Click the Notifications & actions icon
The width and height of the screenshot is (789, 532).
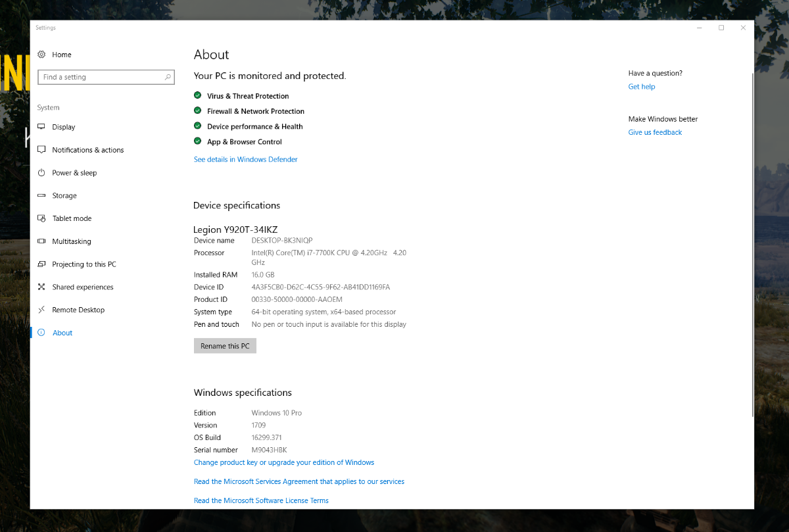[41, 150]
